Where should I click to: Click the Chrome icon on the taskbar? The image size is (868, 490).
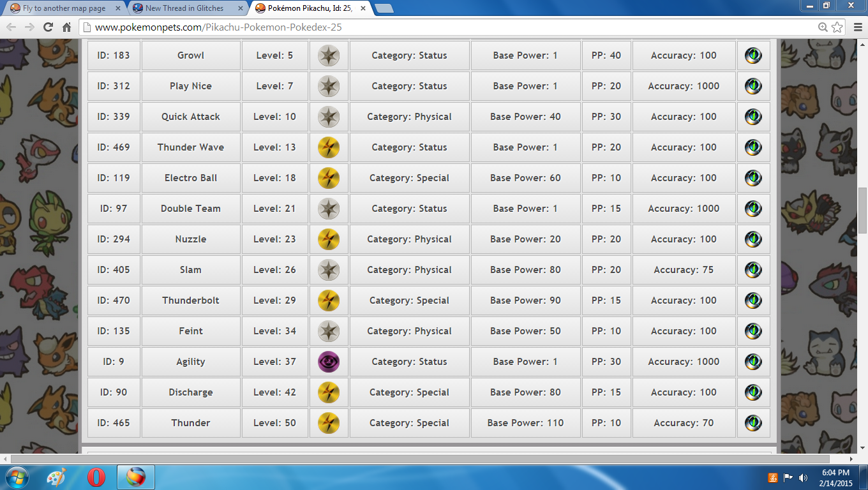[136, 477]
